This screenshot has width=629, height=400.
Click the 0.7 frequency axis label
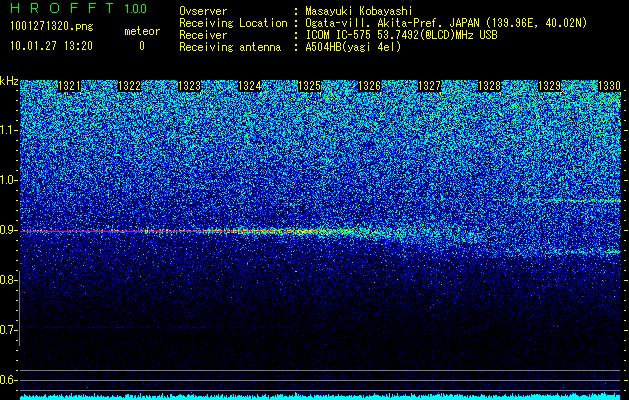(9, 330)
